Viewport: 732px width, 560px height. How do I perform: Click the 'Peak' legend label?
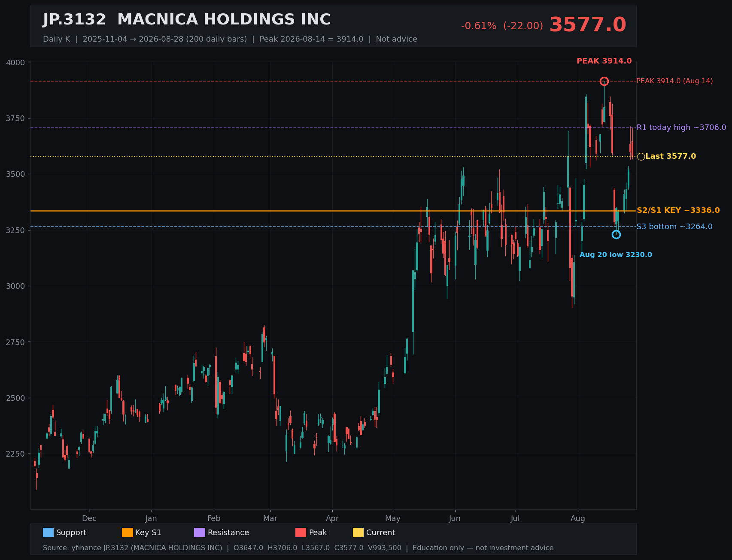tap(318, 533)
